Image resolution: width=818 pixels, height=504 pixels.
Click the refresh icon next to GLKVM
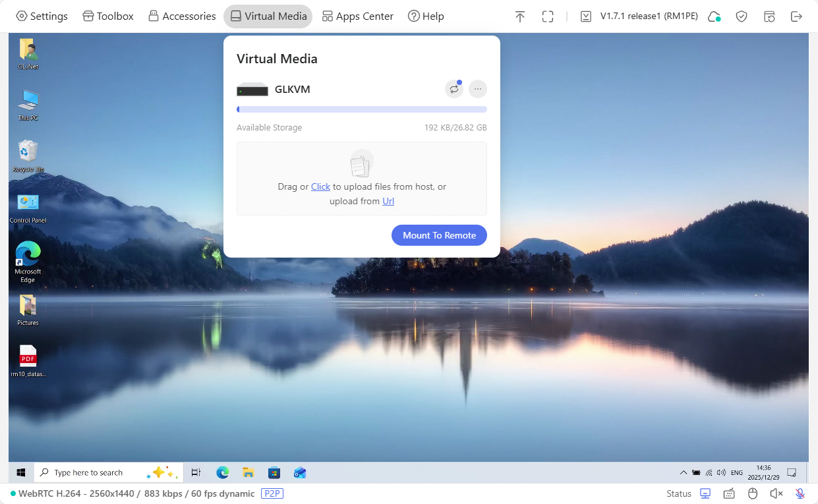coord(453,88)
